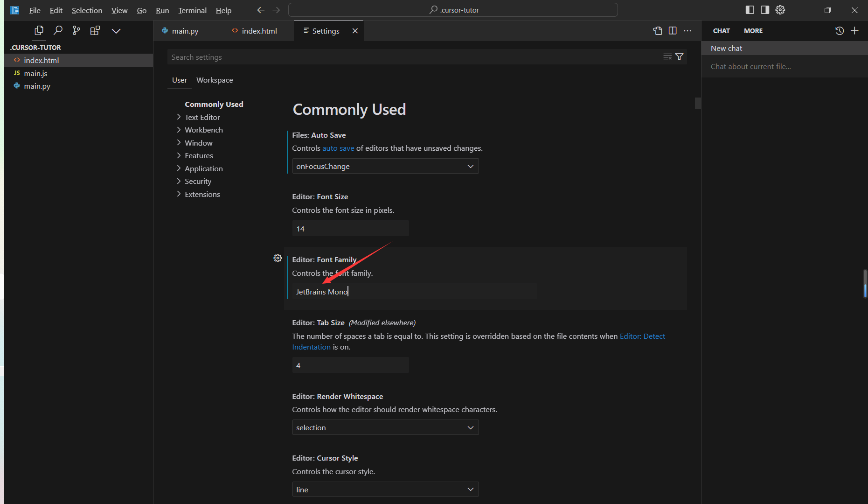Expand the Workbench settings category
The width and height of the screenshot is (868, 504).
pyautogui.click(x=203, y=130)
